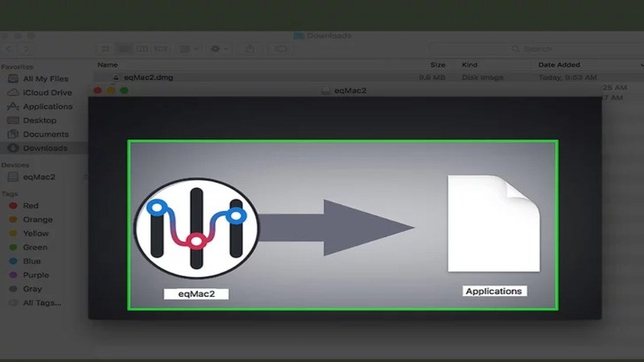Click the Finder Search field
The height and width of the screenshot is (362, 644).
[x=537, y=49]
